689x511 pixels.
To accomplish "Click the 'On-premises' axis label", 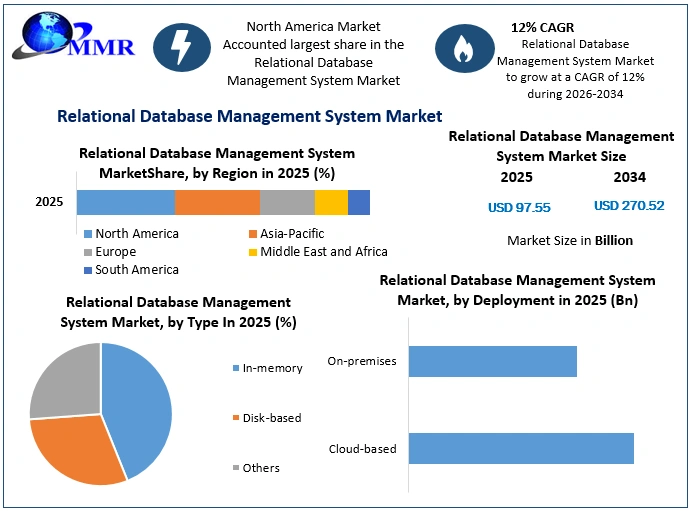I will (362, 361).
